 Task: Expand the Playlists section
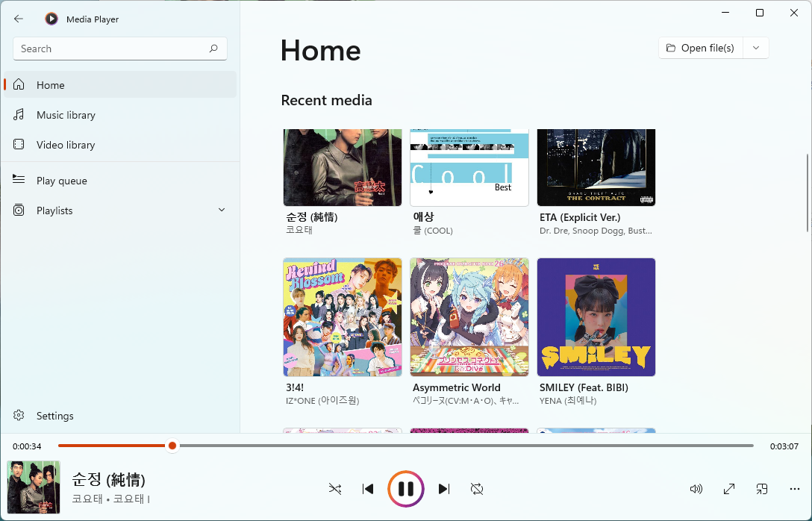pyautogui.click(x=221, y=210)
